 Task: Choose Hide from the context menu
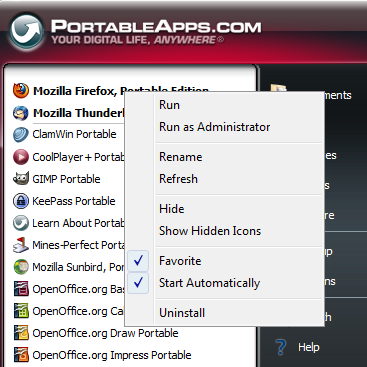(x=171, y=209)
